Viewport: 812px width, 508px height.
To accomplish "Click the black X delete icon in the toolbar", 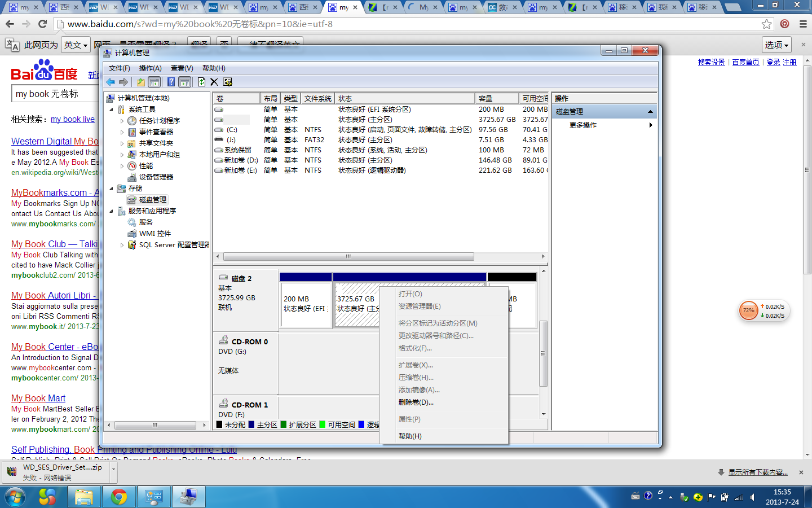I will click(214, 82).
